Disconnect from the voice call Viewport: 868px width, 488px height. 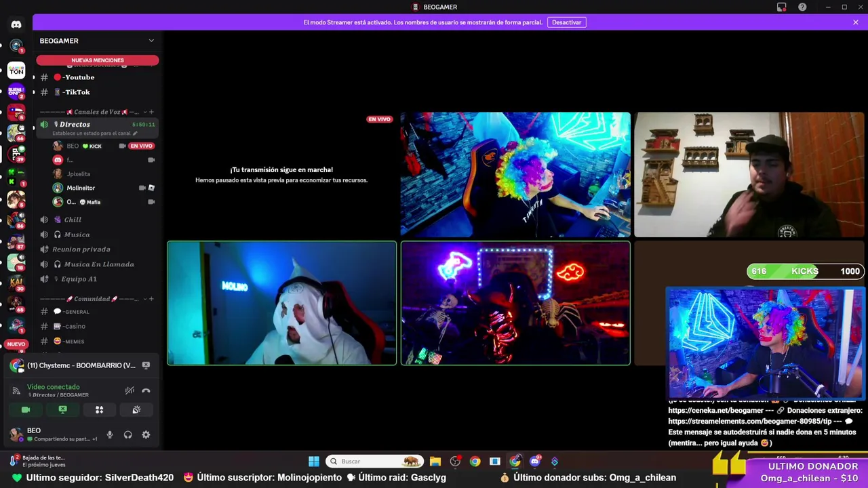coord(146,390)
